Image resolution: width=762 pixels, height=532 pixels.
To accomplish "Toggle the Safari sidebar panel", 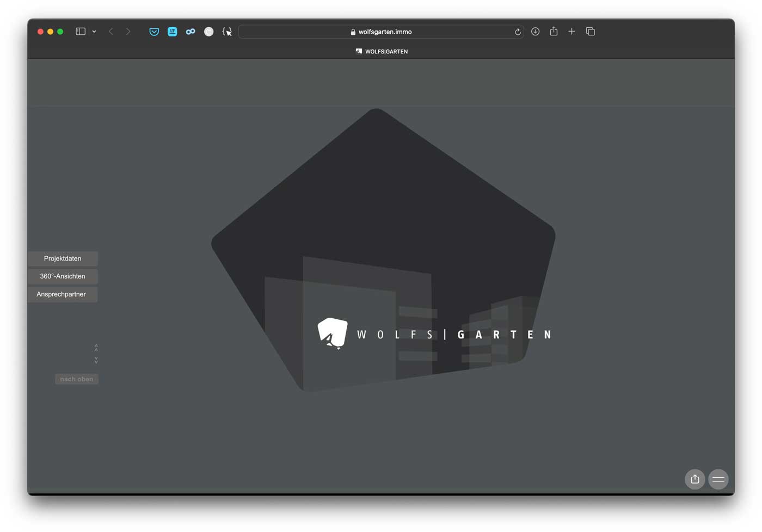I will 81,32.
